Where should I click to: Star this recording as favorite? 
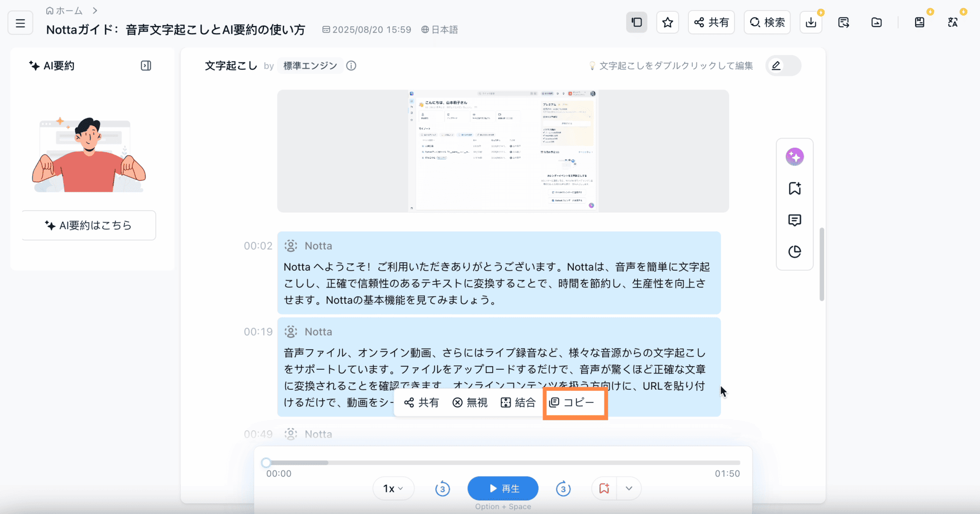667,23
